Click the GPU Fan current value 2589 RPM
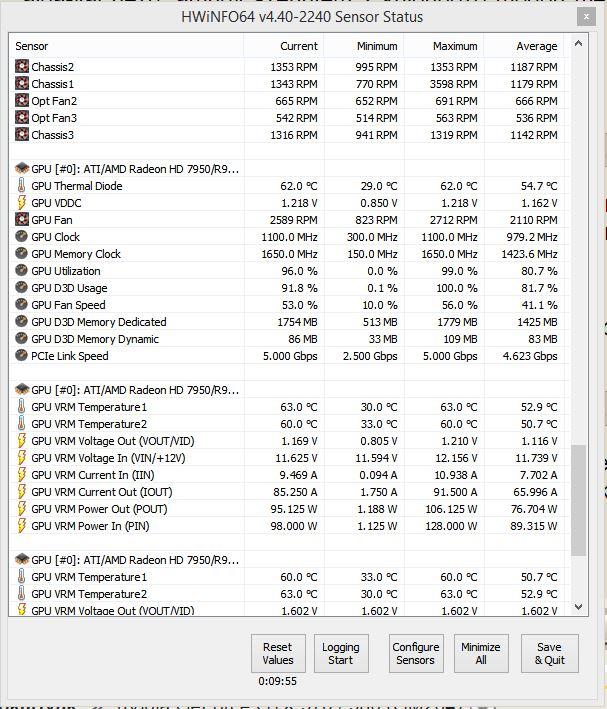Viewport: 607px width, 709px height. pos(294,220)
